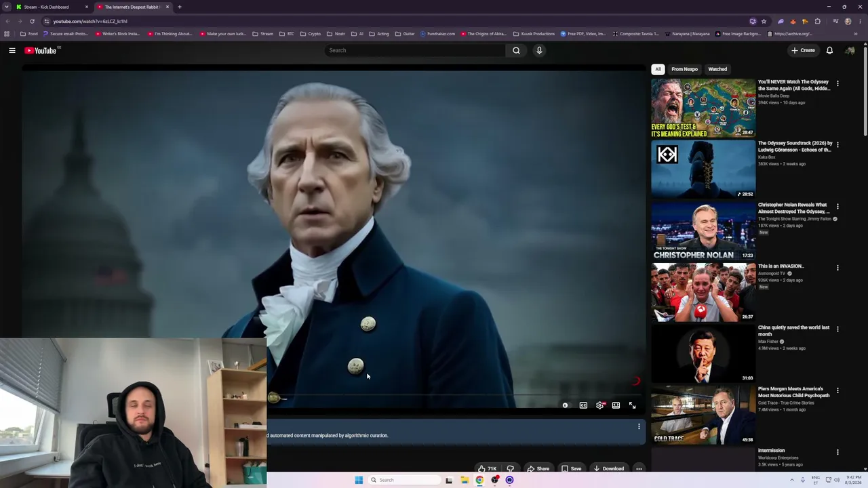This screenshot has height=488, width=868.
Task: Dislike the video
Action: (510, 468)
